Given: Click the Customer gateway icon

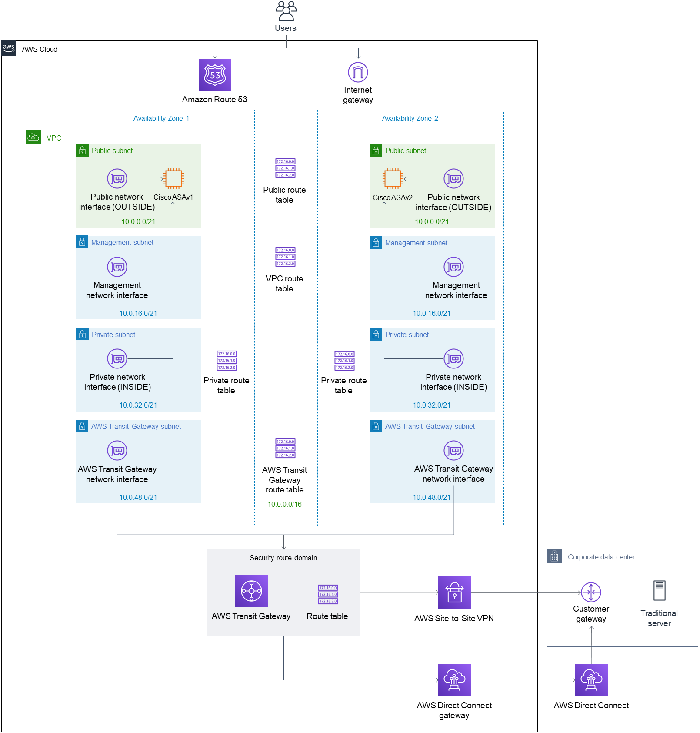Looking at the screenshot, I should click(591, 592).
